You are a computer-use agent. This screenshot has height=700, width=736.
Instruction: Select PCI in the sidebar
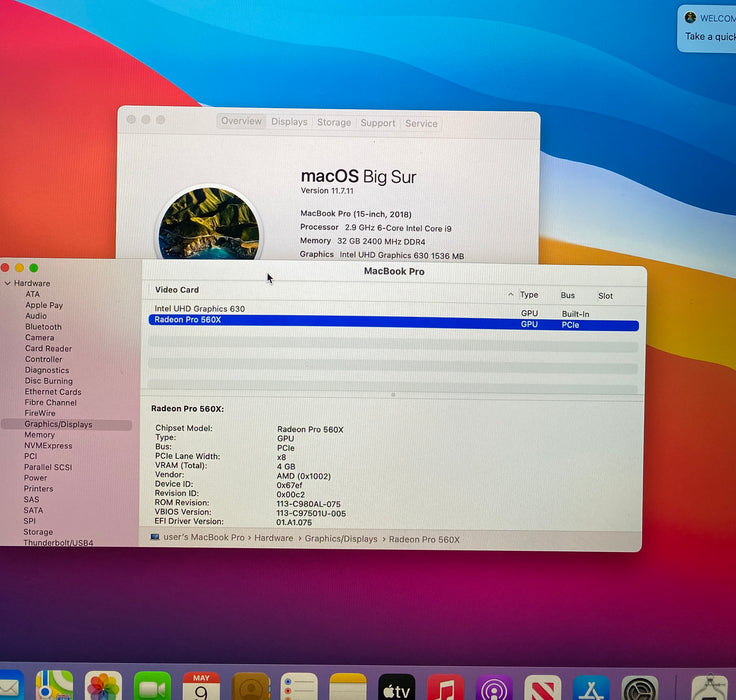[x=31, y=456]
